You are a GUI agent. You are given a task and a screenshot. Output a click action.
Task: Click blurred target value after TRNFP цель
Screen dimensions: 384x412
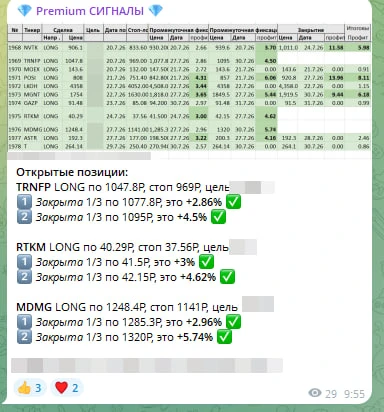pyautogui.click(x=252, y=187)
